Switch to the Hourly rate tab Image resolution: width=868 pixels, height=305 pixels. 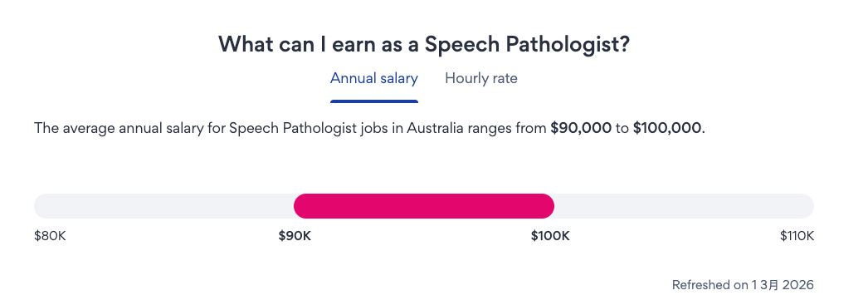(x=481, y=78)
